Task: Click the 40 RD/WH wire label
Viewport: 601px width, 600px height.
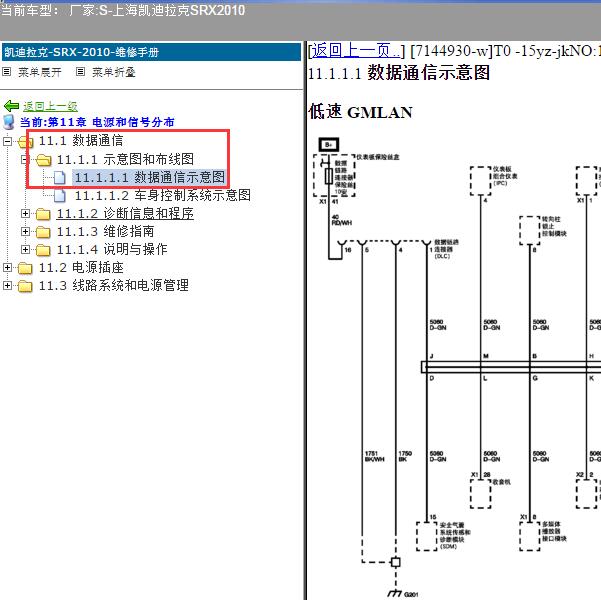Action: [x=342, y=220]
